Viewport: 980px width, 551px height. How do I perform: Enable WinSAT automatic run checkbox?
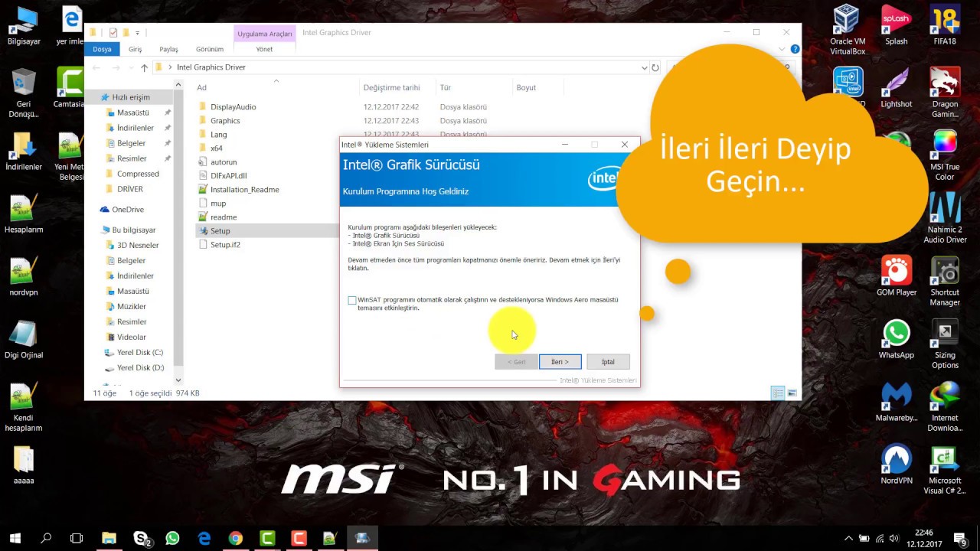point(352,300)
